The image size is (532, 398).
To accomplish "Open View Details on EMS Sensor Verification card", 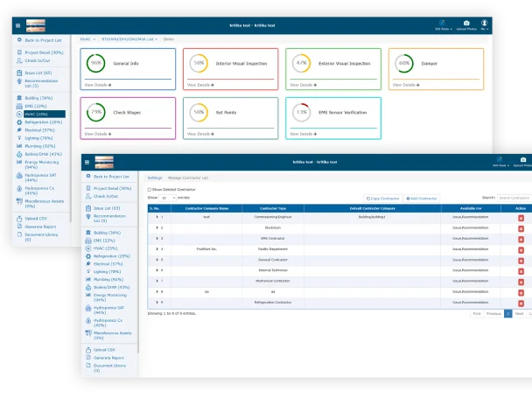I will click(x=304, y=134).
